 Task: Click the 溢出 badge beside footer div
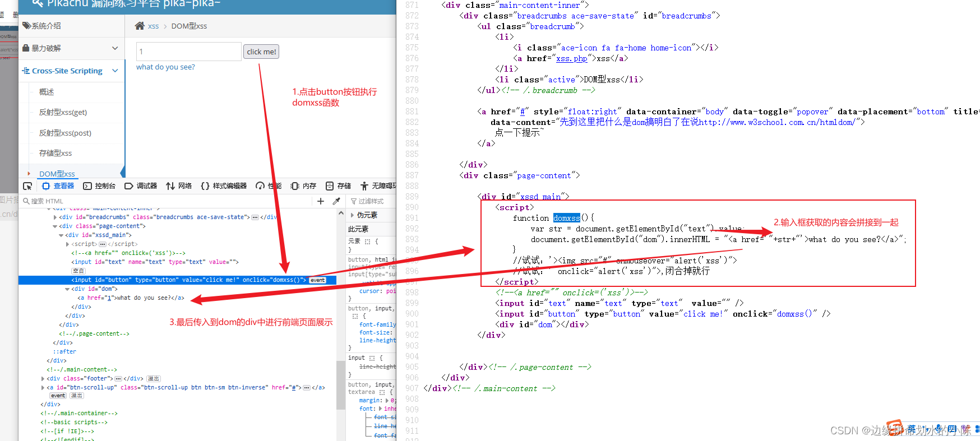pyautogui.click(x=154, y=379)
